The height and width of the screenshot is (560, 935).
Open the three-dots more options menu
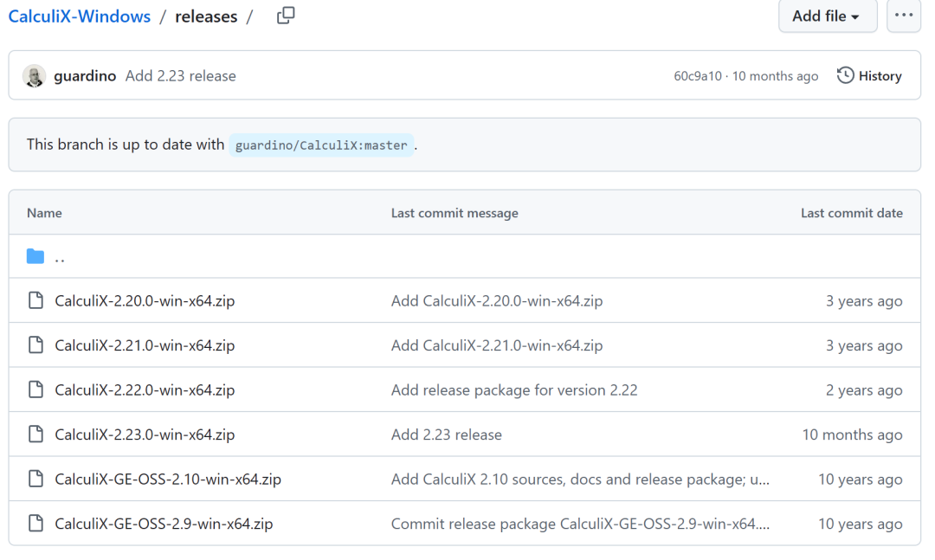tap(903, 16)
